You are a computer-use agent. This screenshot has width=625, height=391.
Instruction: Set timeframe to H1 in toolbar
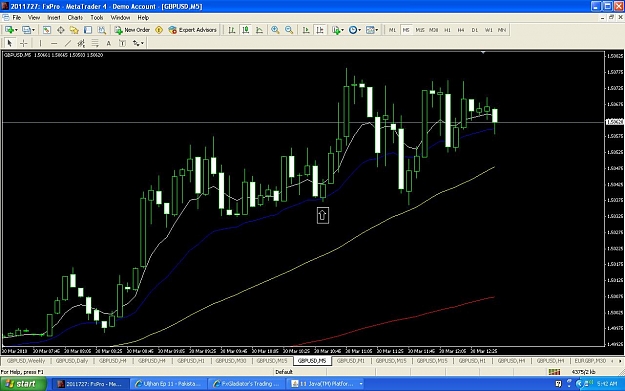click(447, 30)
